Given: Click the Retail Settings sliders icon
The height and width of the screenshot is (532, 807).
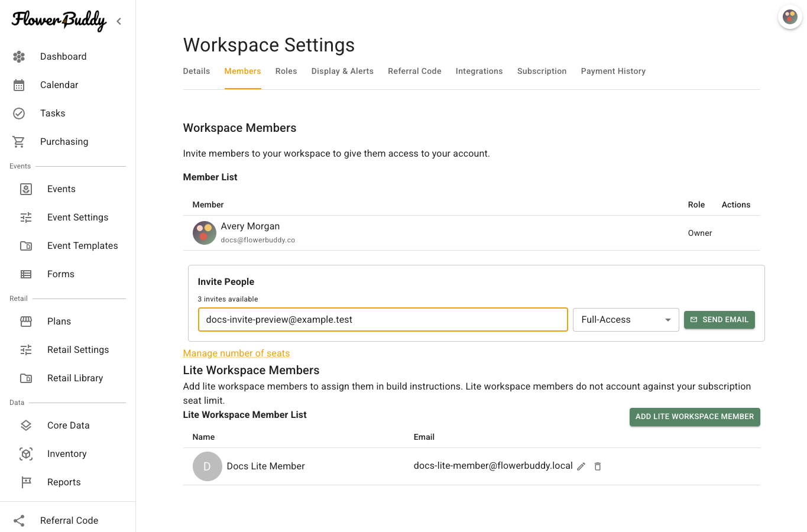Looking at the screenshot, I should 26,350.
